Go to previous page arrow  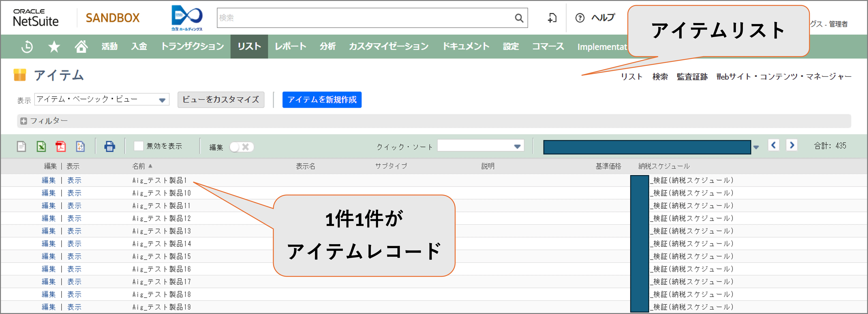[x=774, y=145]
